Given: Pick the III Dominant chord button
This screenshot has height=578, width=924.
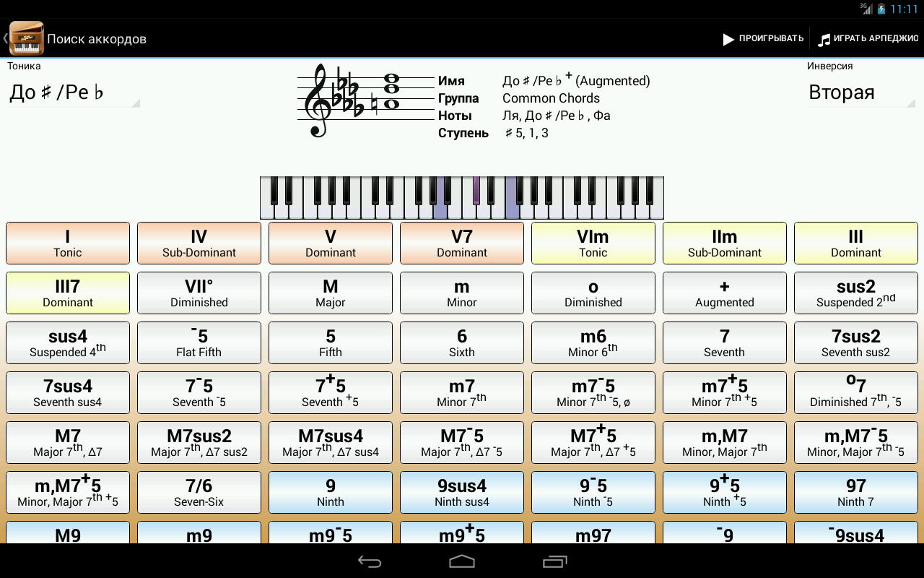Looking at the screenshot, I should click(x=856, y=243).
